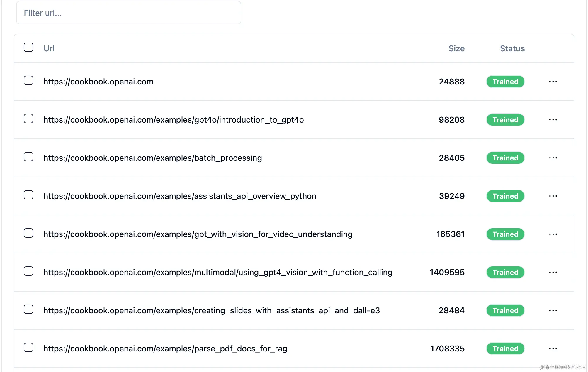The width and height of the screenshot is (588, 372).
Task: Click the Size column header
Action: [x=456, y=48]
